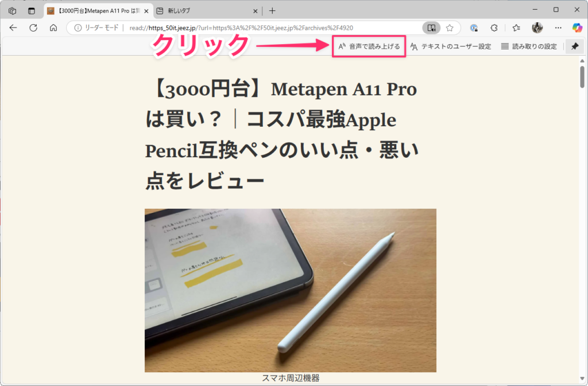The height and width of the screenshot is (386, 588).
Task: Open 読み取りの設定 reading preferences
Action: click(529, 46)
